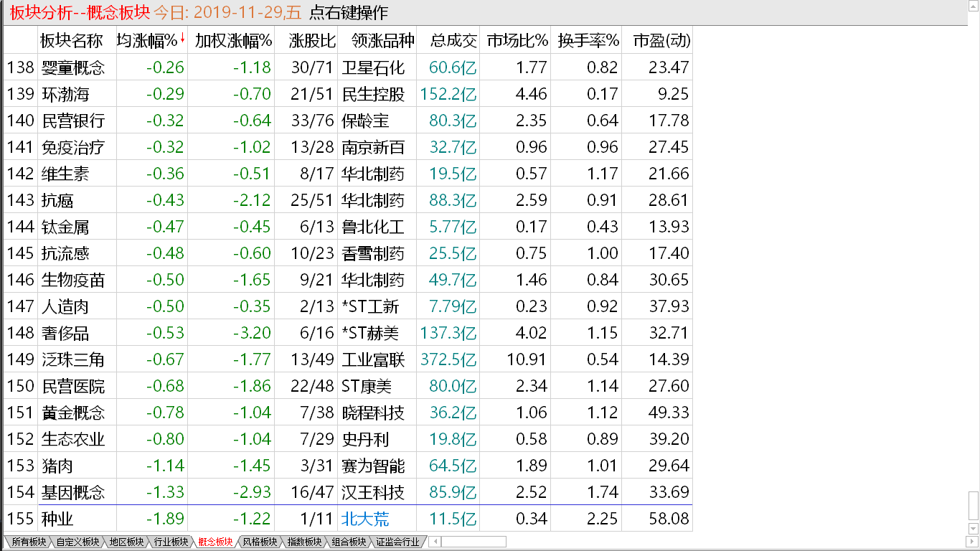Sort by the 市盈(动) column header
The image size is (980, 551).
point(661,41)
